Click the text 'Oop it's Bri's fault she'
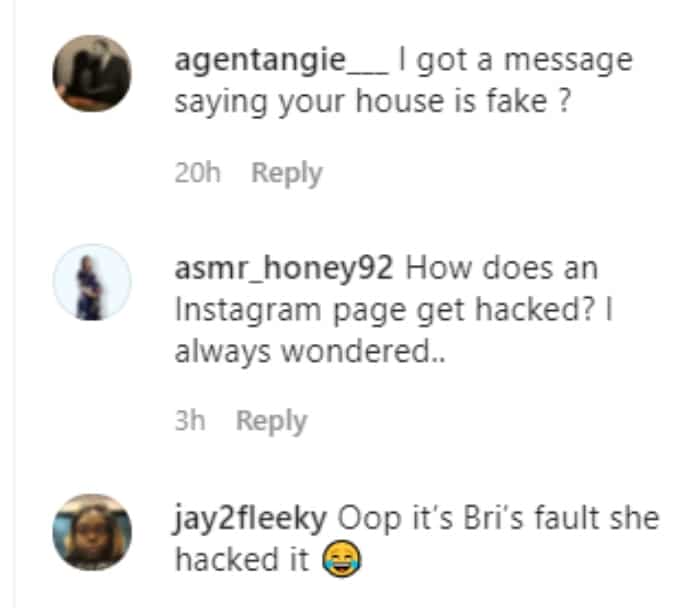Viewport: 680px width, 608px height. point(498,518)
